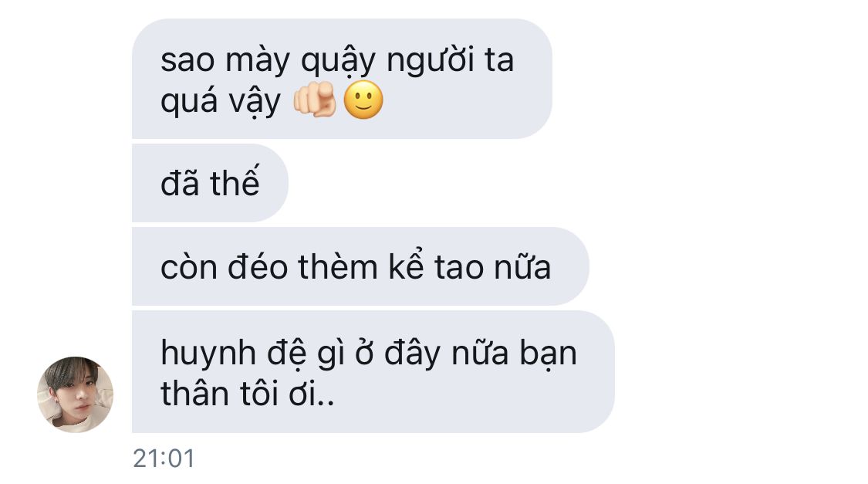Screen dimensions: 868x484
Task: Click the word 'sao' starting the first message
Action: pyautogui.click(x=187, y=61)
